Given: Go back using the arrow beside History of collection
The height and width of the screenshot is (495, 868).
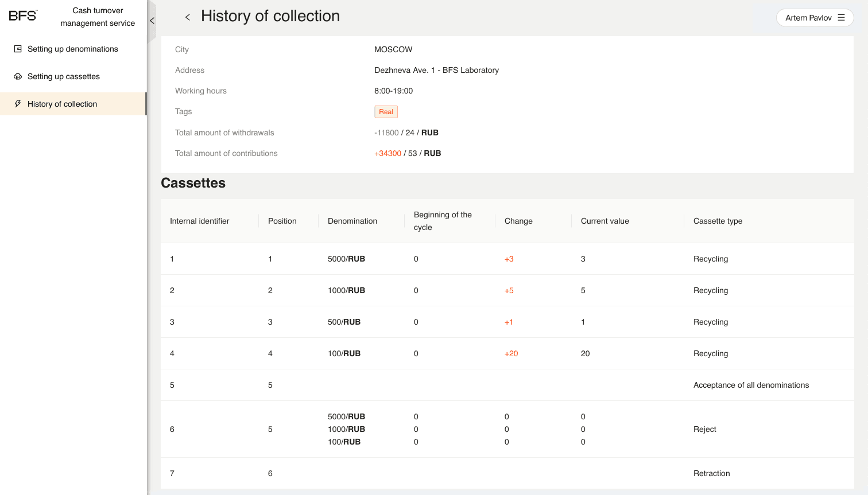Looking at the screenshot, I should [187, 17].
